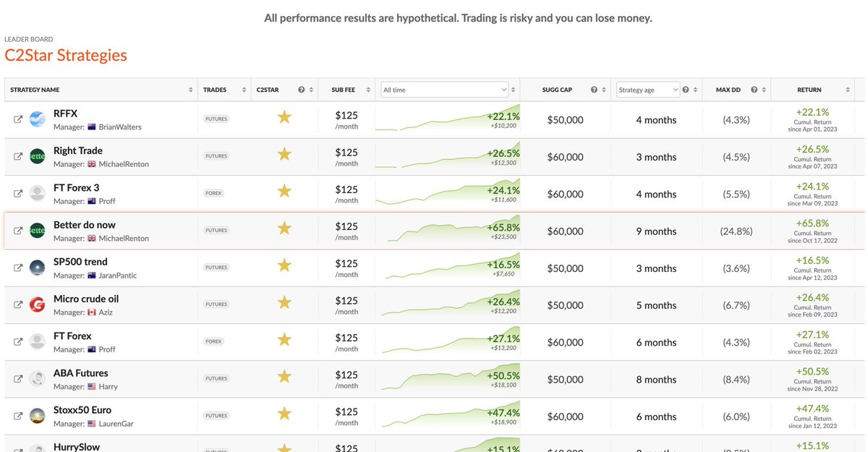
Task: Click the FOREX tag on FT Forex 3 row
Action: point(213,193)
